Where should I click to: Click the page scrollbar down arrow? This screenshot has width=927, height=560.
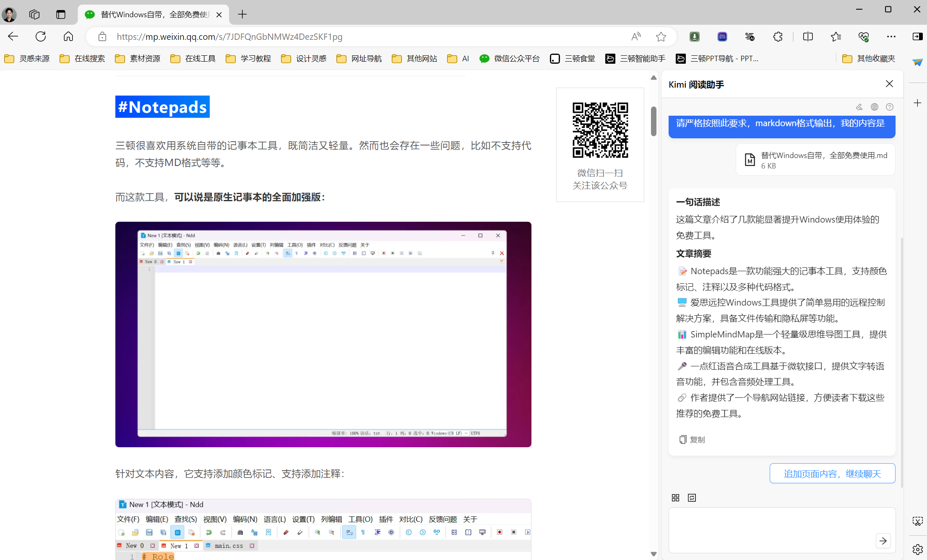[654, 554]
